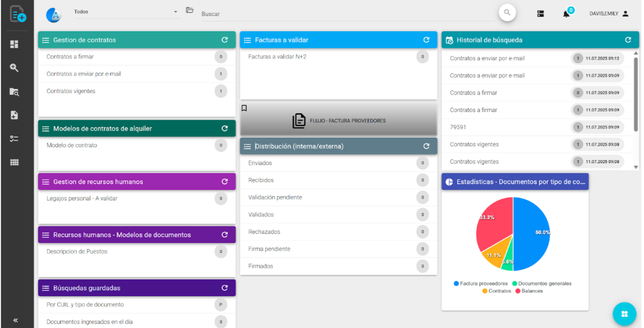Click the add file icon in sidebar
This screenshot has height=328, width=644.
pyautogui.click(x=14, y=115)
